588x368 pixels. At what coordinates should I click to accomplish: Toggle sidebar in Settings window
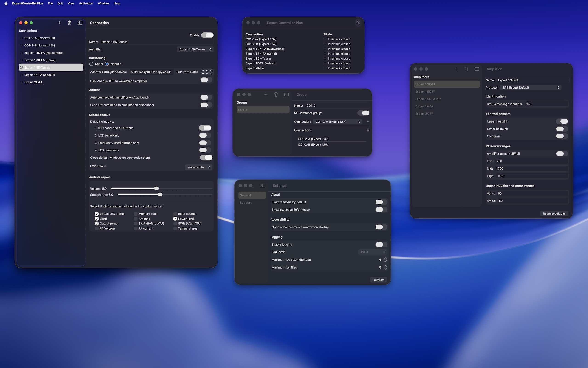pyautogui.click(x=263, y=185)
